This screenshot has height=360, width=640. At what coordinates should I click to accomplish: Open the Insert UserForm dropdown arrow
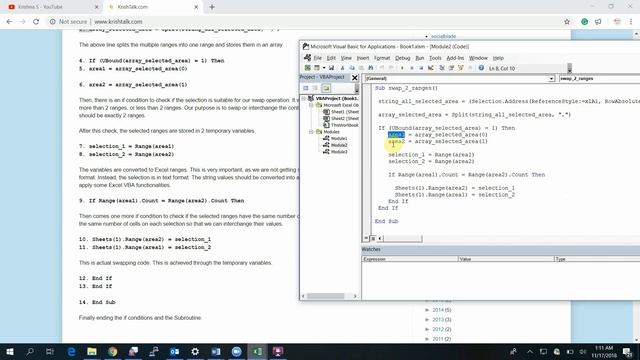click(x=323, y=68)
